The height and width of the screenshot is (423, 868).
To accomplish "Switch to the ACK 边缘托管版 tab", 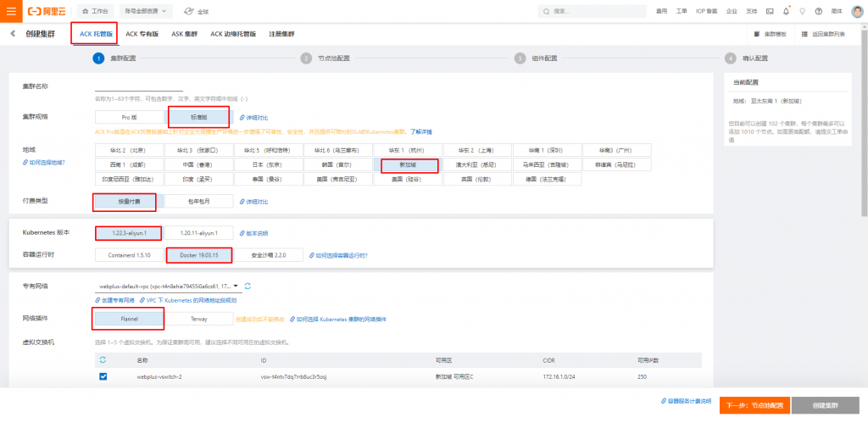I will (x=233, y=34).
